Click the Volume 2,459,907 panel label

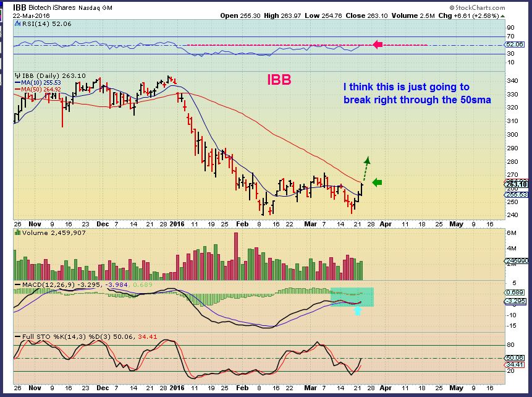point(54,233)
